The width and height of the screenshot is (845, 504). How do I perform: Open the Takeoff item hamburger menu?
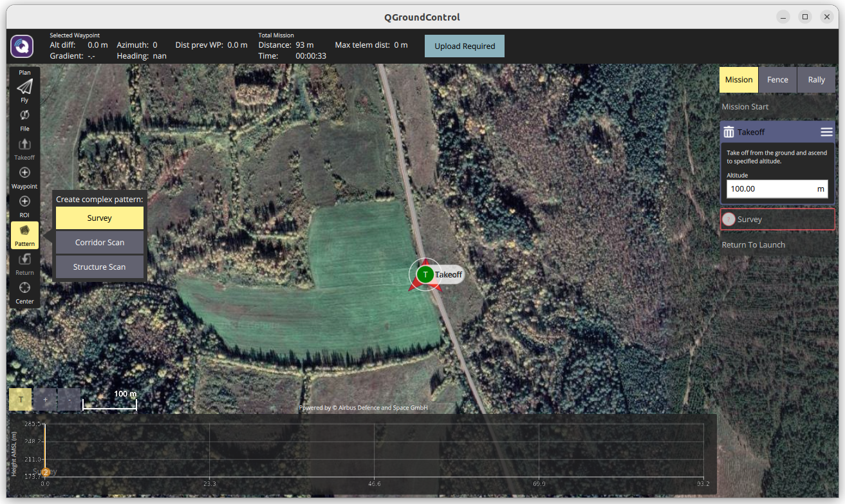pos(826,132)
